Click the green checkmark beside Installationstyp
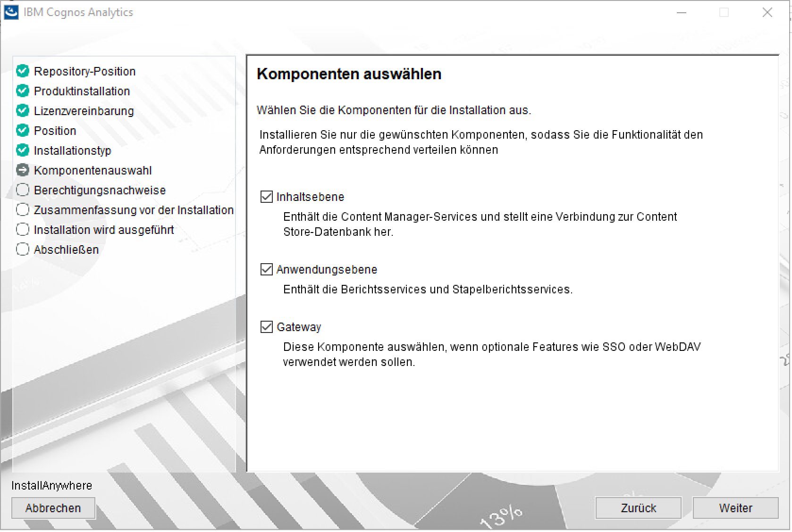The image size is (792, 532). point(23,150)
